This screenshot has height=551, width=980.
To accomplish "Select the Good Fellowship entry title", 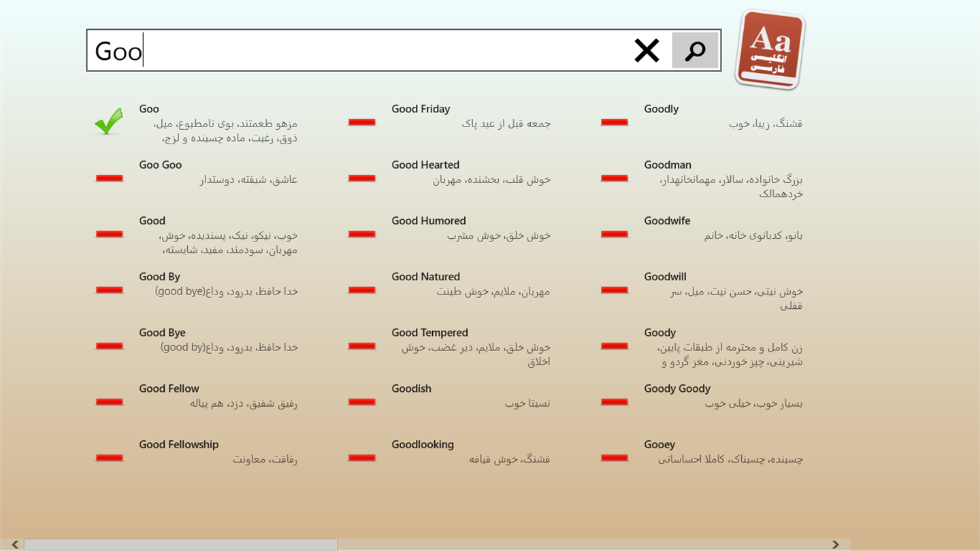I will pos(179,444).
